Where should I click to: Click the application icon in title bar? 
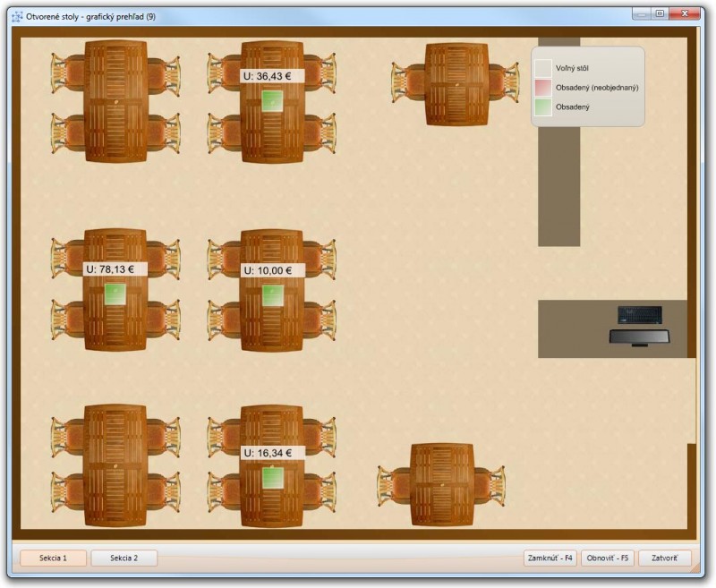click(17, 16)
